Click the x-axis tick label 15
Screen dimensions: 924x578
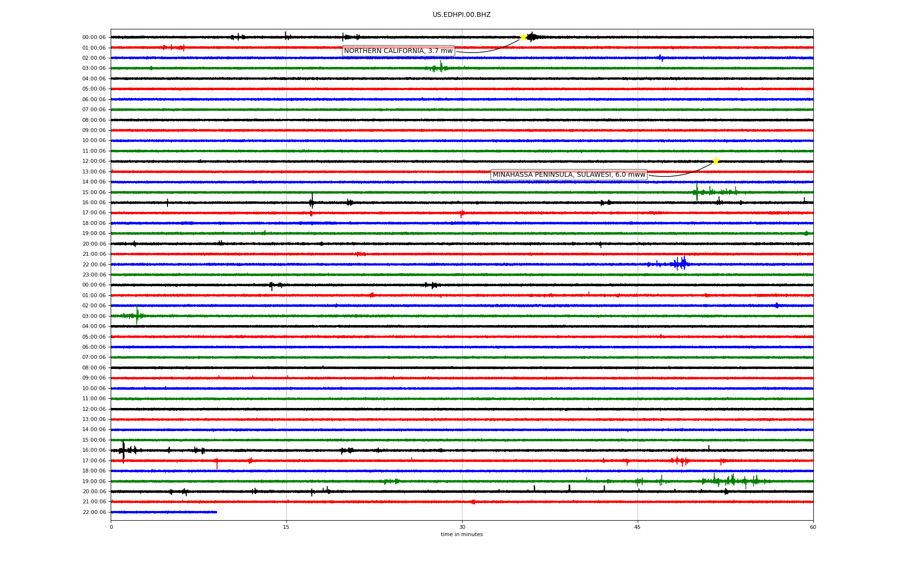click(286, 527)
